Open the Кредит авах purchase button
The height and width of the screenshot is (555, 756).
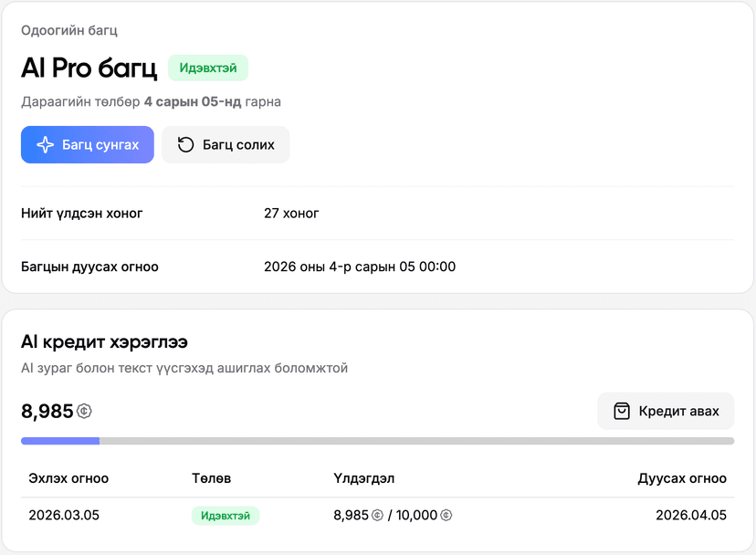[x=666, y=412]
